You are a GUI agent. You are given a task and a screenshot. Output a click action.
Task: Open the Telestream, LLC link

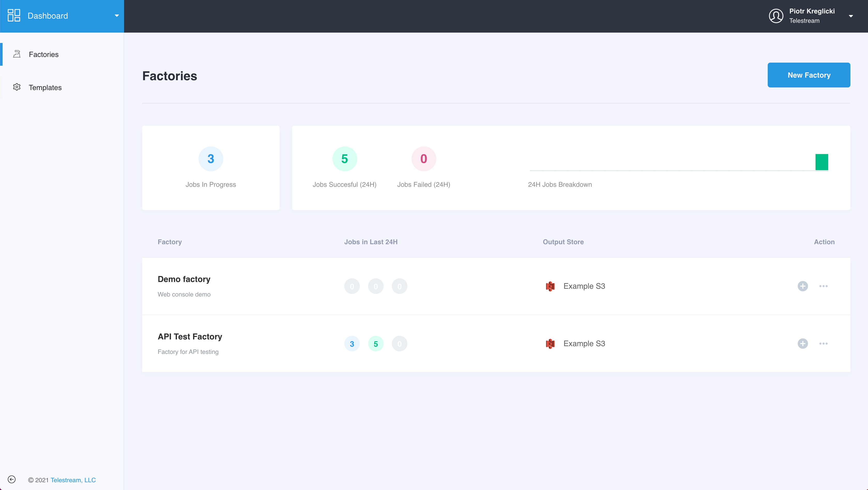point(73,480)
